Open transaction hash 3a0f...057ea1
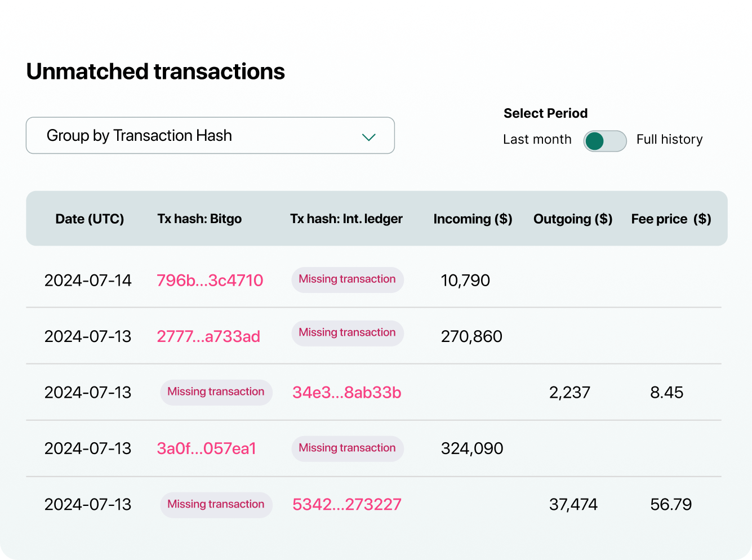752x560 pixels. click(x=206, y=448)
